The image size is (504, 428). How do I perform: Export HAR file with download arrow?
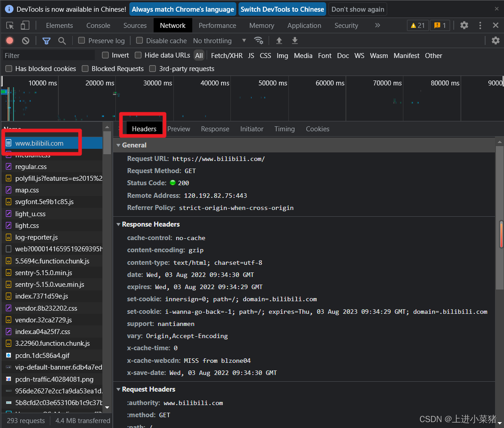pos(294,40)
